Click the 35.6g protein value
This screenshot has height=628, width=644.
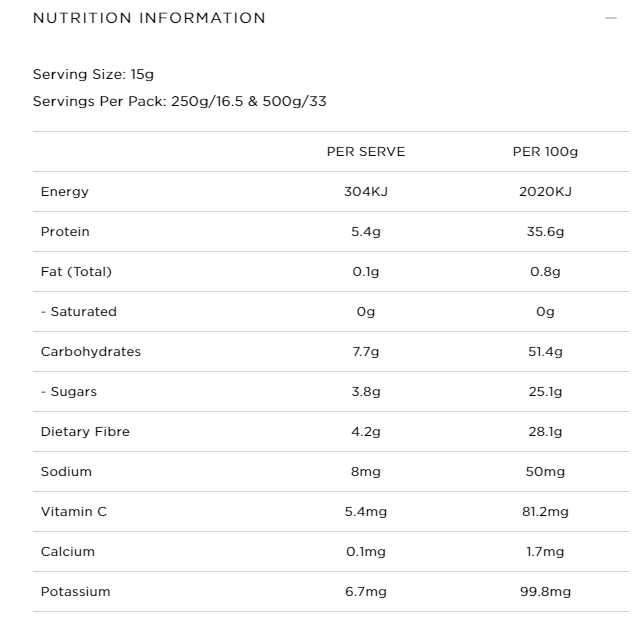click(x=545, y=232)
